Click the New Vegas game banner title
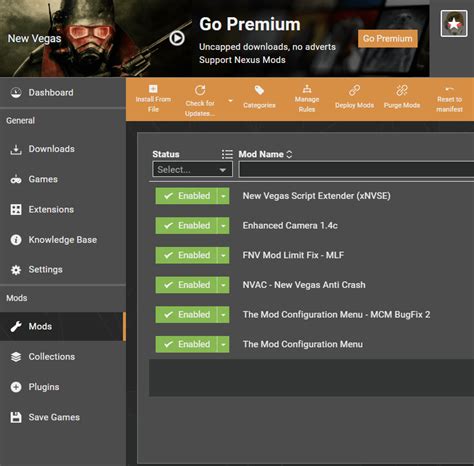The image size is (474, 466). [x=34, y=39]
